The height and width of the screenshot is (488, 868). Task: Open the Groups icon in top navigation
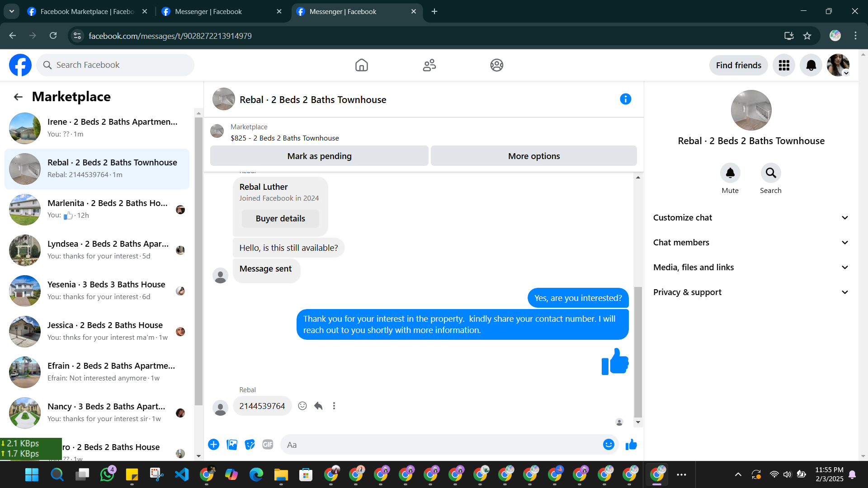tap(496, 65)
